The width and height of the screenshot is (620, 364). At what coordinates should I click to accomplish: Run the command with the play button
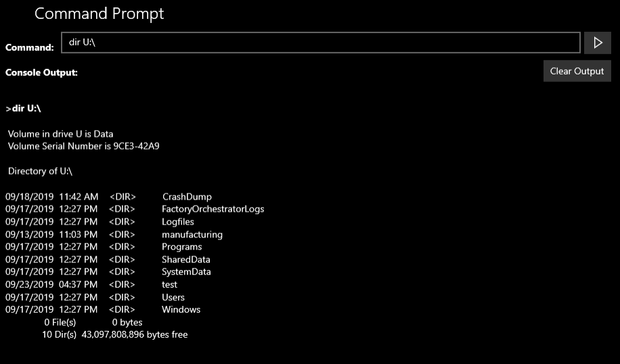click(598, 43)
